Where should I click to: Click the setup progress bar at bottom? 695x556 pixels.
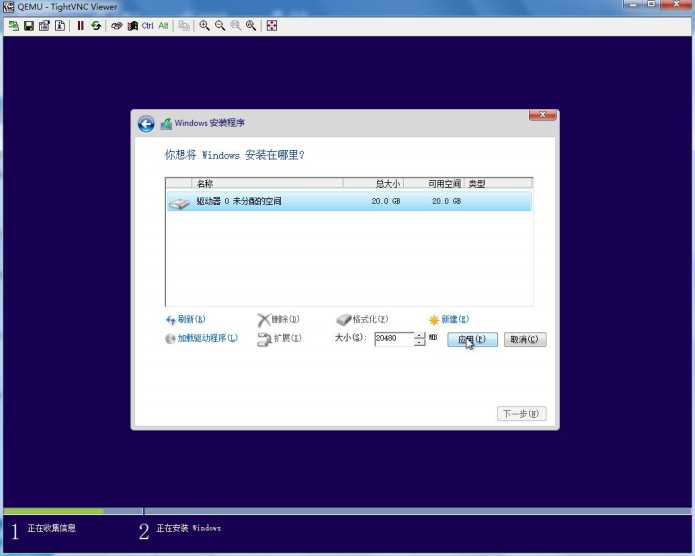(347, 511)
